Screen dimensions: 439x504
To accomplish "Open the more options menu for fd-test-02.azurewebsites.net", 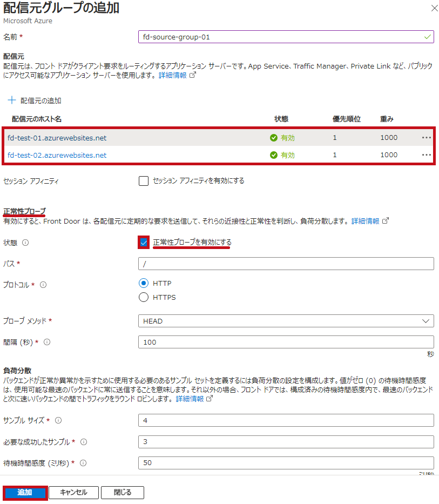I will [x=426, y=155].
